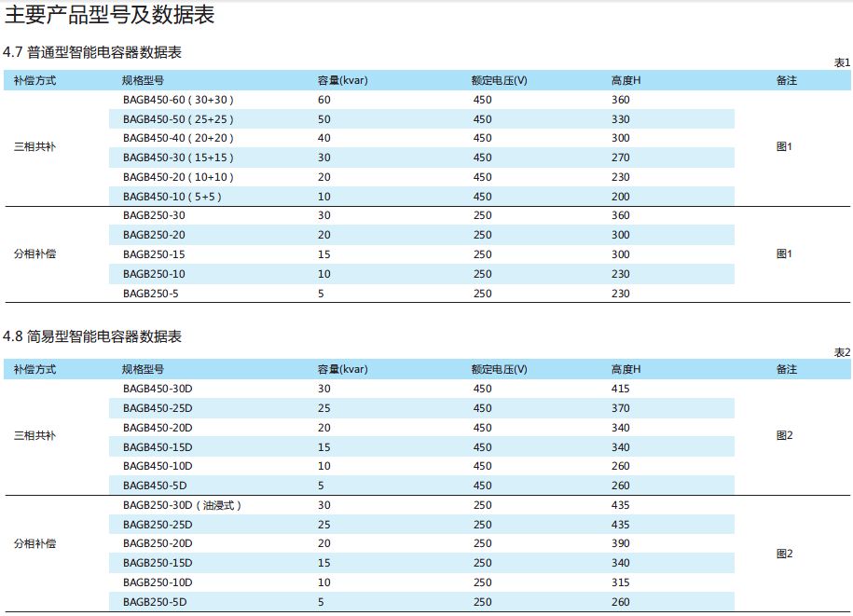Click height value 270 in BAGB450-30 row

[621, 157]
